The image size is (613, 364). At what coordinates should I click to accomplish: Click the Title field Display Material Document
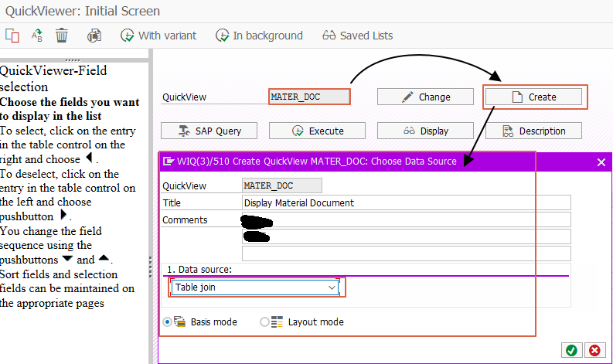pos(406,202)
